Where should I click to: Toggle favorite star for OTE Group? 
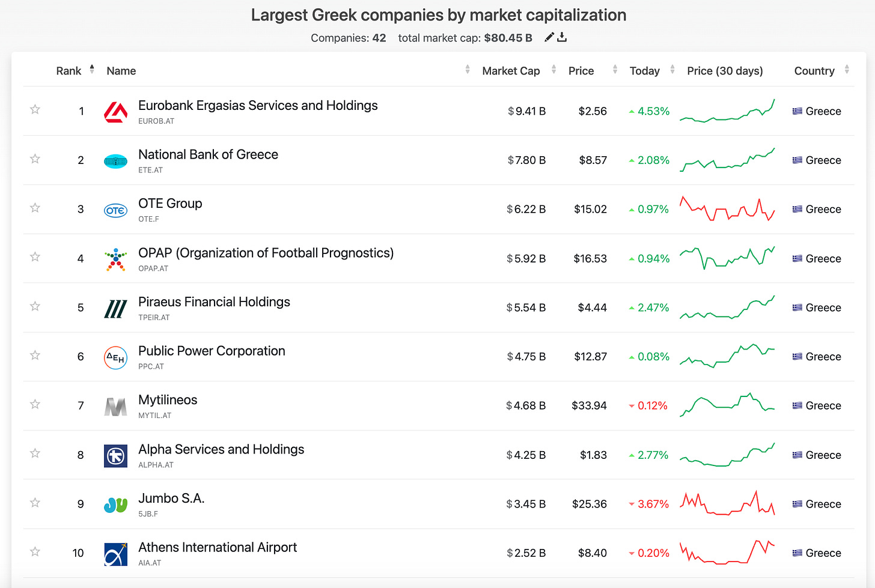tap(35, 208)
